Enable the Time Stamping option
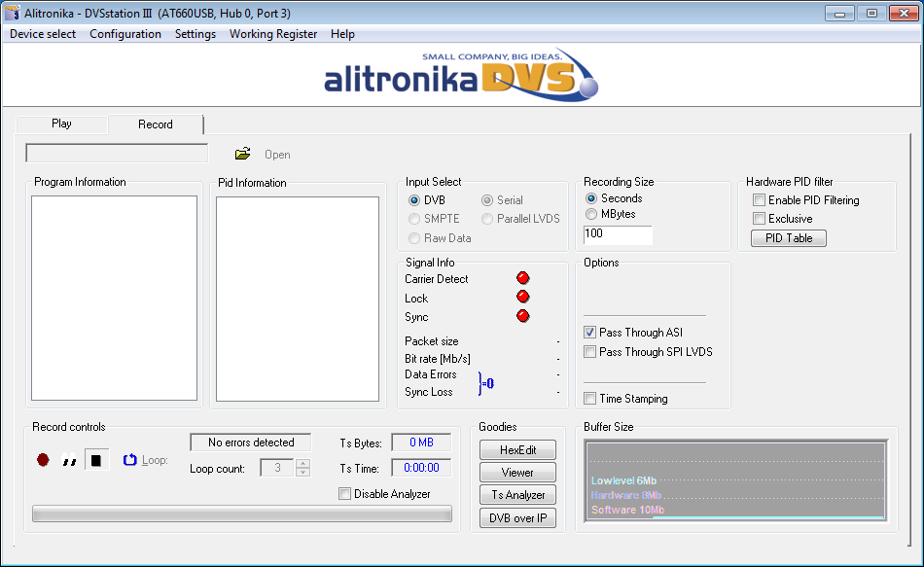924x567 pixels. 590,399
